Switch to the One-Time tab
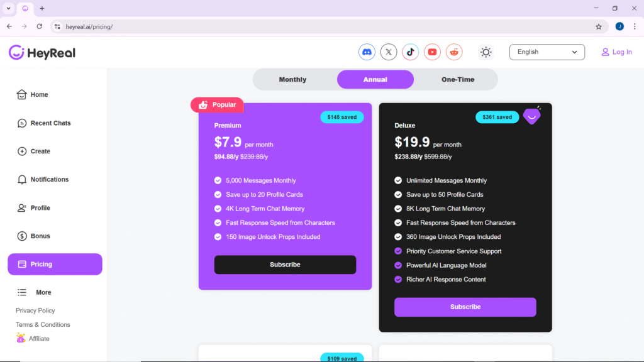The width and height of the screenshot is (644, 362). 458,80
